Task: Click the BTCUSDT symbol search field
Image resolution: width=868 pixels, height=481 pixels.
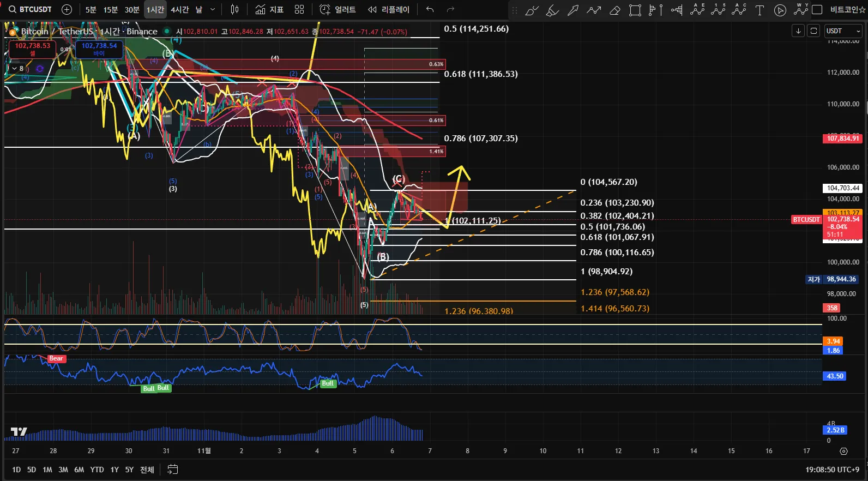Action: (x=31, y=9)
